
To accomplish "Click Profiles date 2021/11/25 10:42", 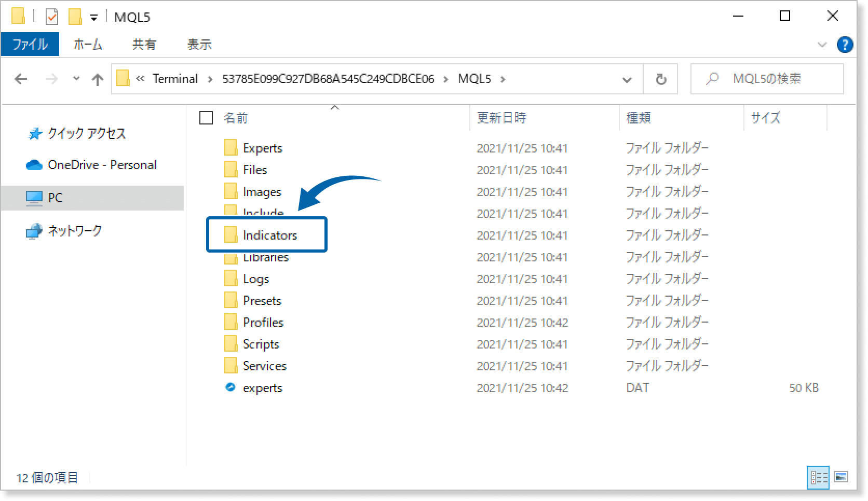I will point(522,323).
